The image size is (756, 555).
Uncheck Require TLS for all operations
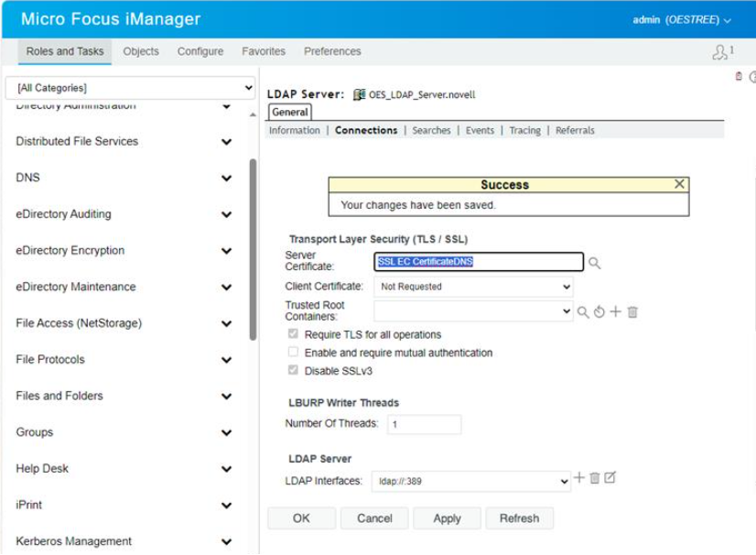pyautogui.click(x=293, y=335)
